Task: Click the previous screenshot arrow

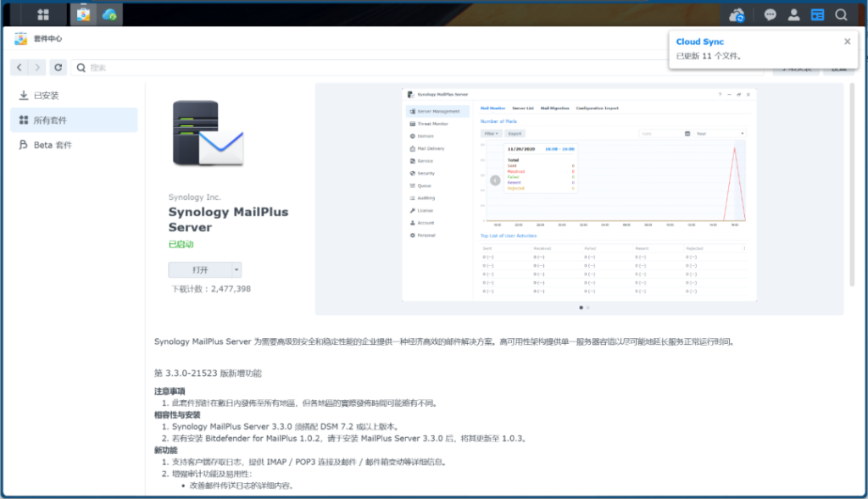Action: (495, 180)
